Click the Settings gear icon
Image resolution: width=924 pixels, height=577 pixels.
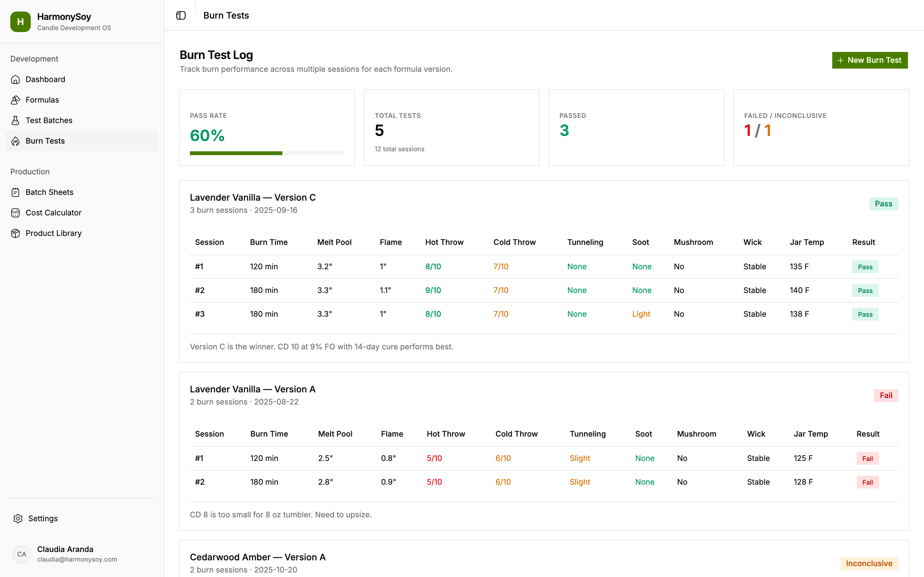(x=18, y=518)
